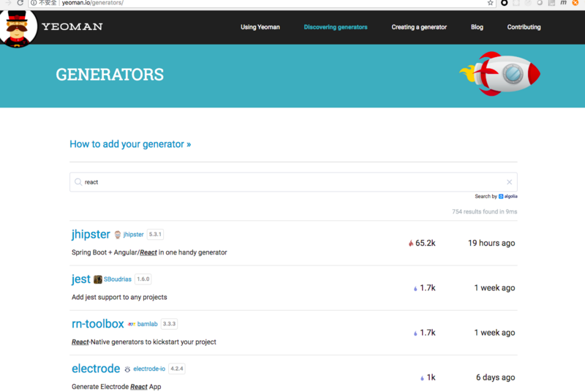Click the jhipster author avatar
The image size is (585, 392).
pyautogui.click(x=118, y=235)
